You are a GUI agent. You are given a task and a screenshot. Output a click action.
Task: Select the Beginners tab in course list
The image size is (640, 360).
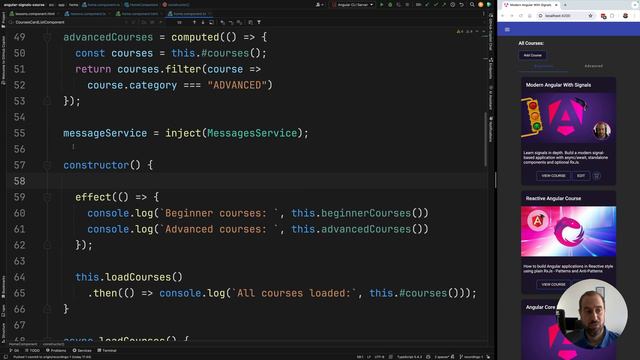click(543, 66)
